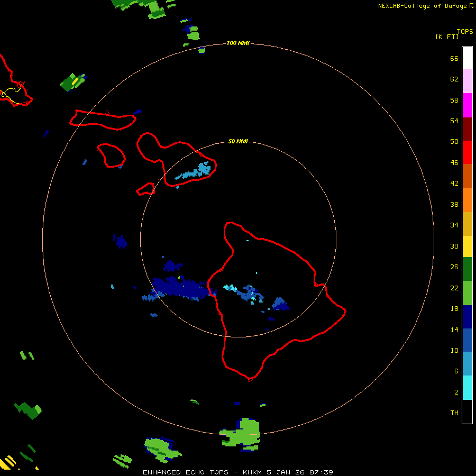Click the navy blue legend swatch
Image resolution: width=476 pixels, height=476 pixels.
467,317
